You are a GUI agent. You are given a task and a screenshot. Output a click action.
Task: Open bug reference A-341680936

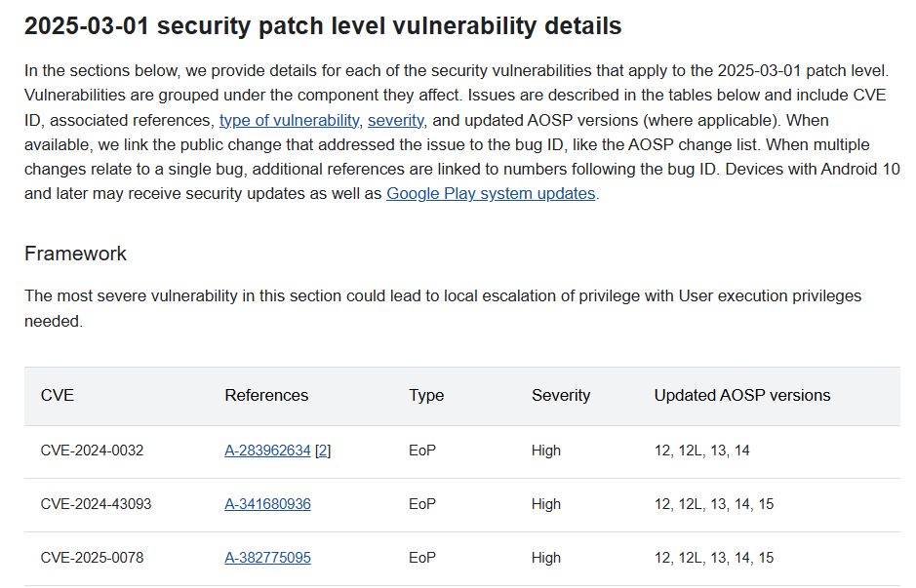(267, 504)
